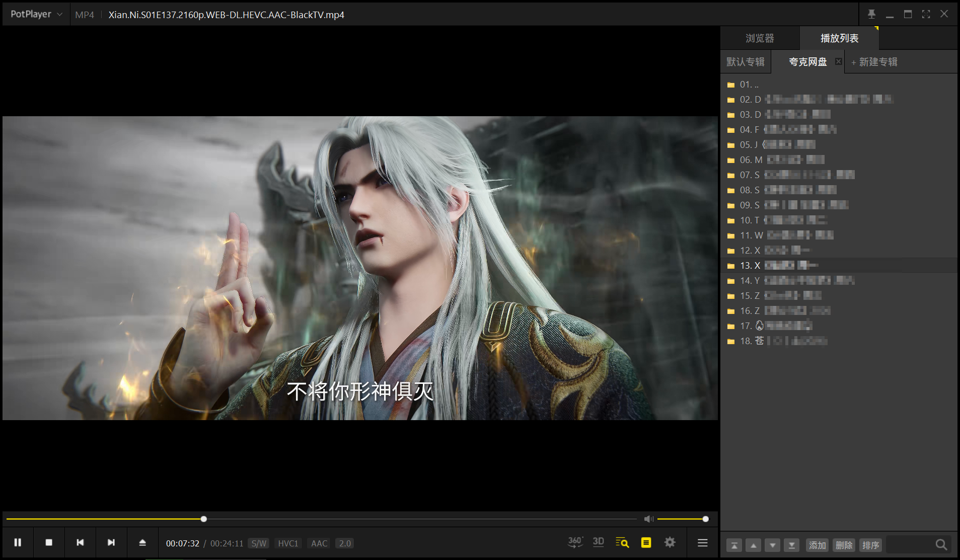Open the playlist search icon in the control bar

(622, 542)
